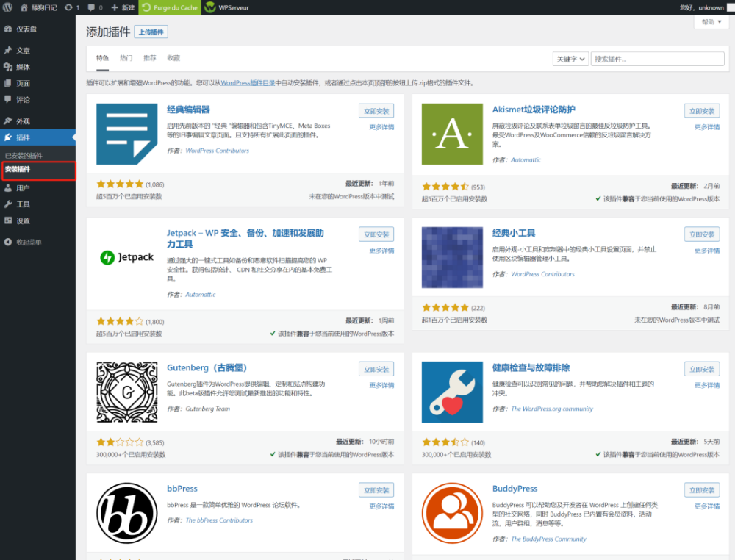Switch to the 收藏 tab
This screenshot has height=560, width=735.
pyautogui.click(x=173, y=58)
